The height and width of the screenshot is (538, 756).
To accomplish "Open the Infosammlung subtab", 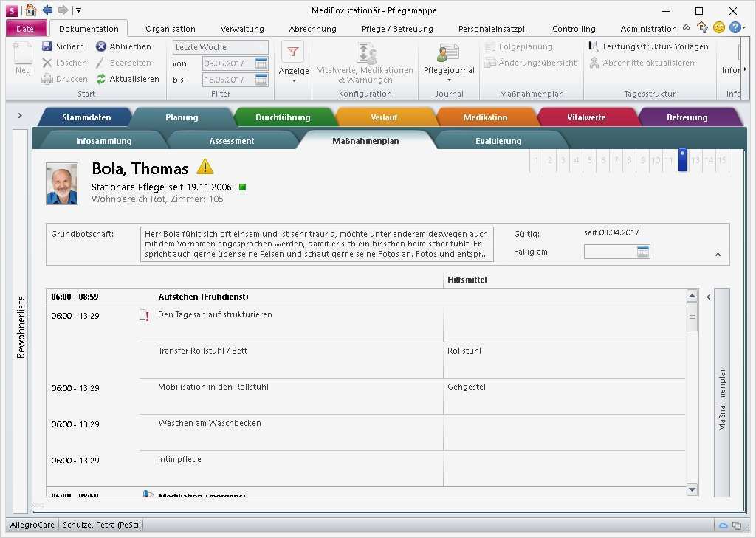I will tap(103, 141).
